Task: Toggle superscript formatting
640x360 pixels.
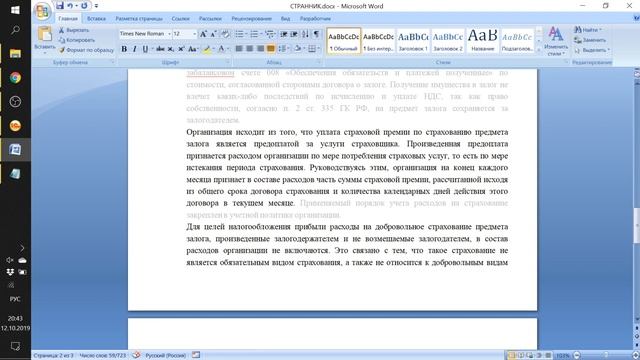Action: pos(181,49)
